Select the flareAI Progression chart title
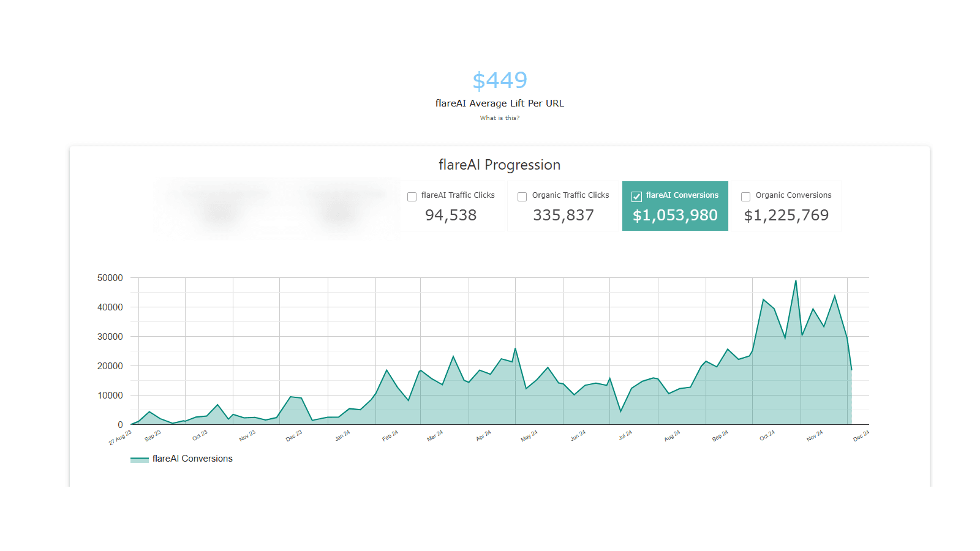Viewport: 980px width, 551px height. tap(499, 165)
